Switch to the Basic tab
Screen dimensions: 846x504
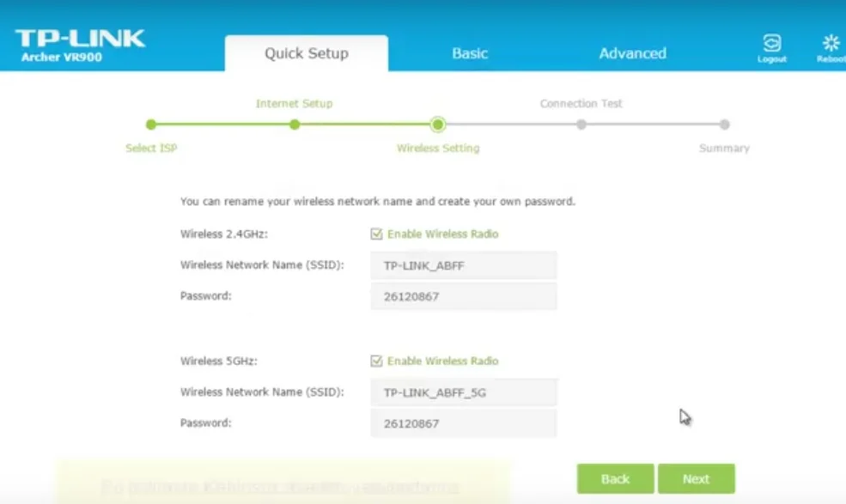coord(470,53)
